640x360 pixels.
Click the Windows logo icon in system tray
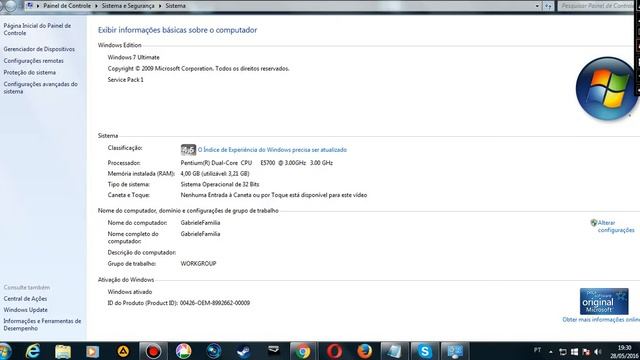[574, 352]
